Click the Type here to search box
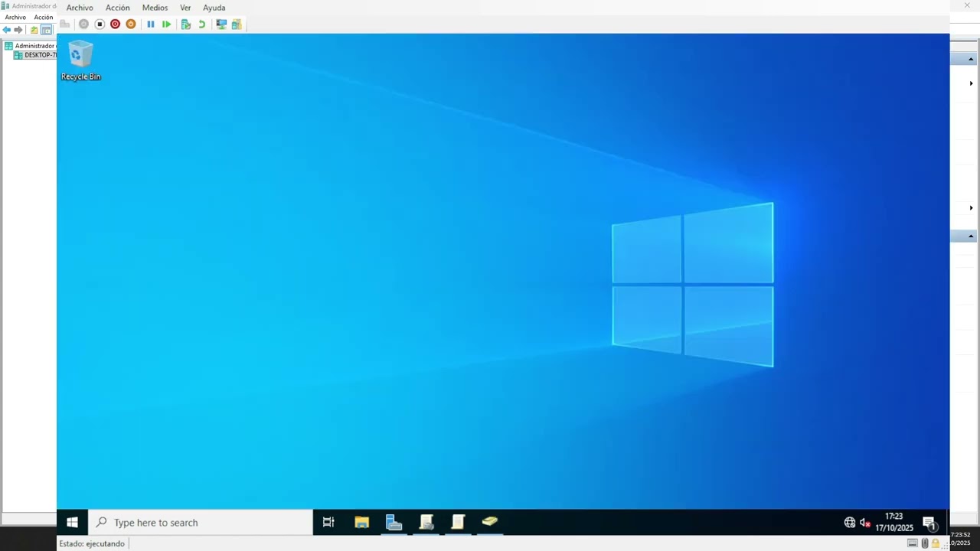 point(201,523)
